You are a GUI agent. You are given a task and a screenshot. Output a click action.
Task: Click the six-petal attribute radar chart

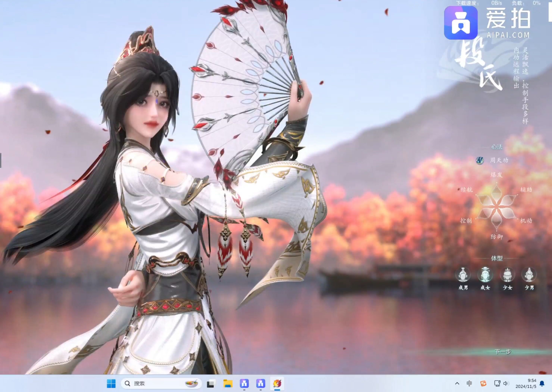[x=496, y=207]
